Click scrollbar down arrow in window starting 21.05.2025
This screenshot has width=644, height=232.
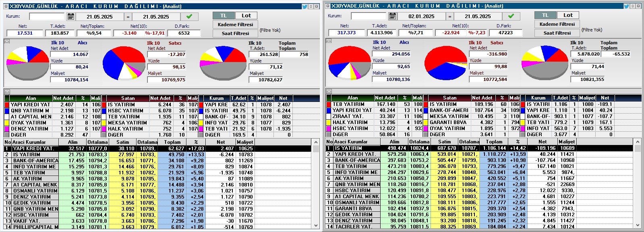click(x=315, y=226)
